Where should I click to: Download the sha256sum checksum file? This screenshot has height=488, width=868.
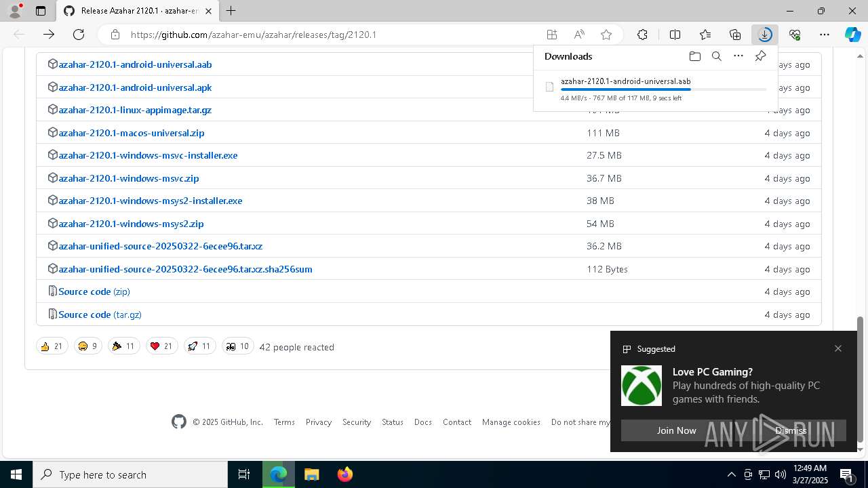185,269
